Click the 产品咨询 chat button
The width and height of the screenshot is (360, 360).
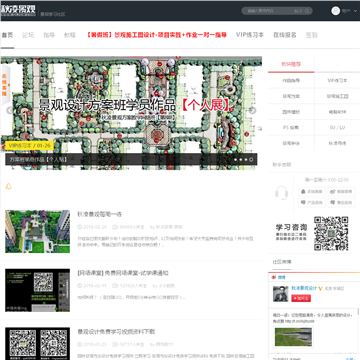(312, 202)
